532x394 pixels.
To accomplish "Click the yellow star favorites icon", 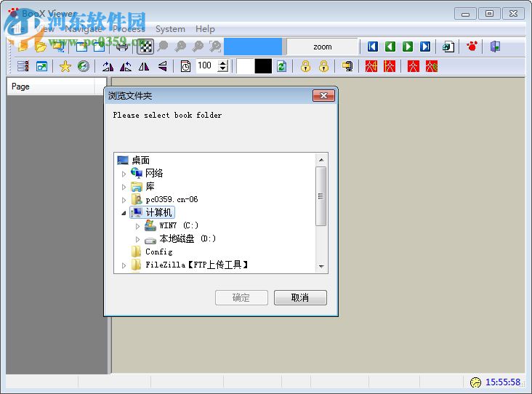I will [65, 66].
